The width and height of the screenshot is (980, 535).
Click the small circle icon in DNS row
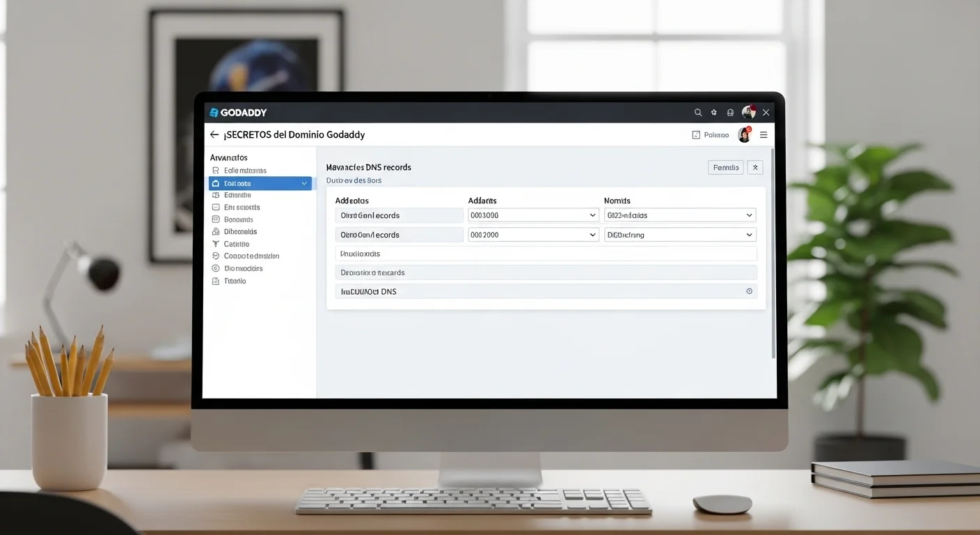[x=749, y=291]
